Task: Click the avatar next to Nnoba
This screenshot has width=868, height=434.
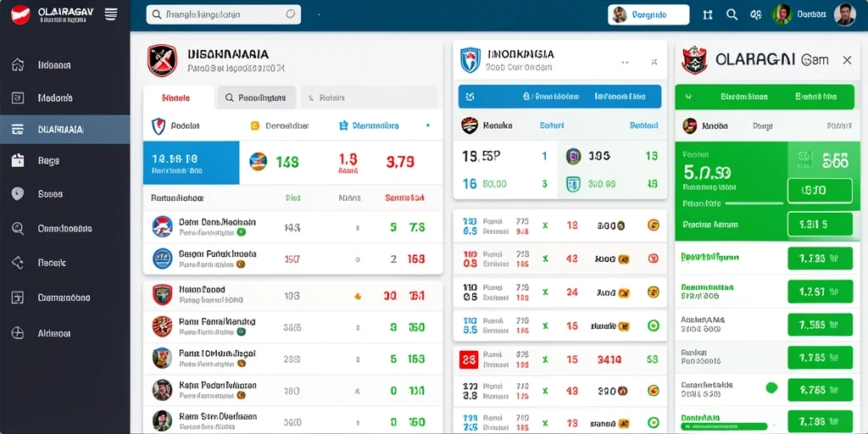Action: pos(689,125)
